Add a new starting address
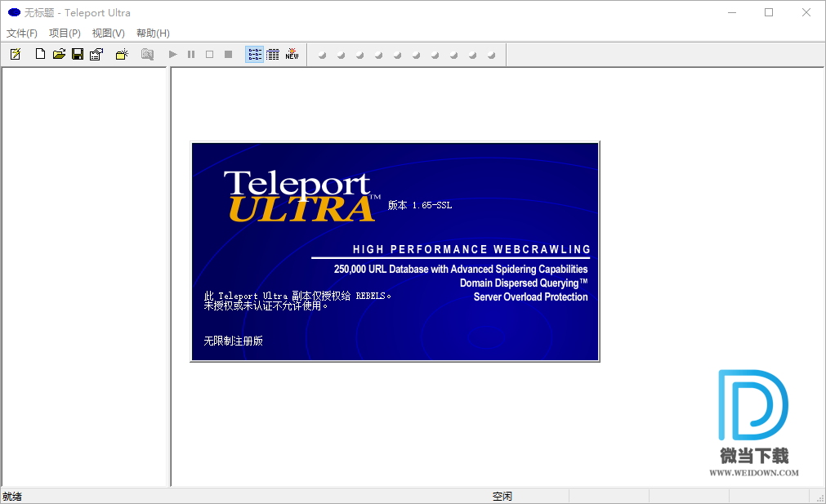This screenshot has width=826, height=504. pos(123,54)
